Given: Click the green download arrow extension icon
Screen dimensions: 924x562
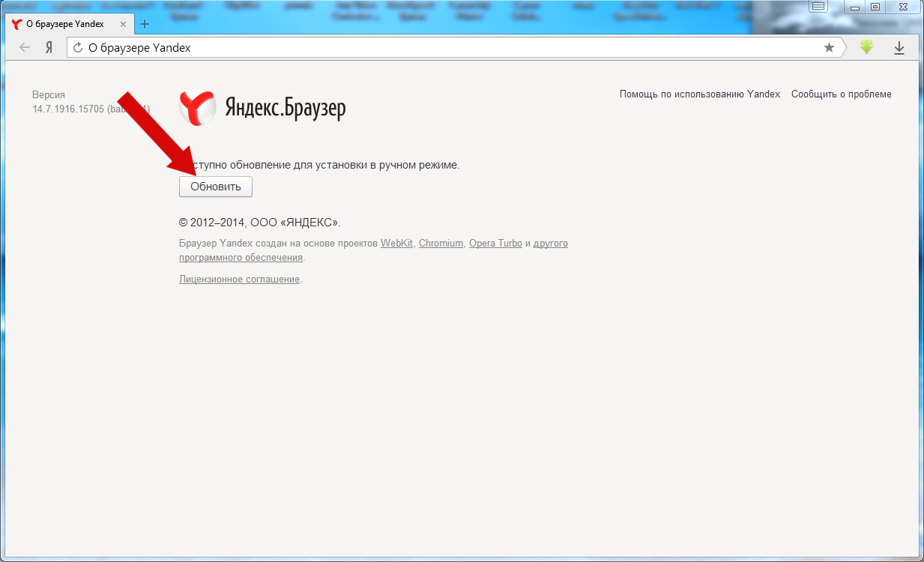Looking at the screenshot, I should click(867, 47).
